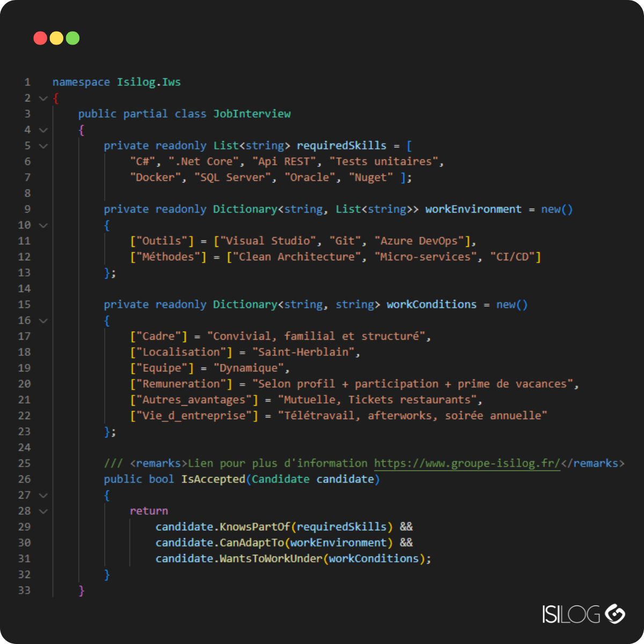Click the ["Autres_avantages"] key
The image size is (644, 644).
tap(194, 400)
